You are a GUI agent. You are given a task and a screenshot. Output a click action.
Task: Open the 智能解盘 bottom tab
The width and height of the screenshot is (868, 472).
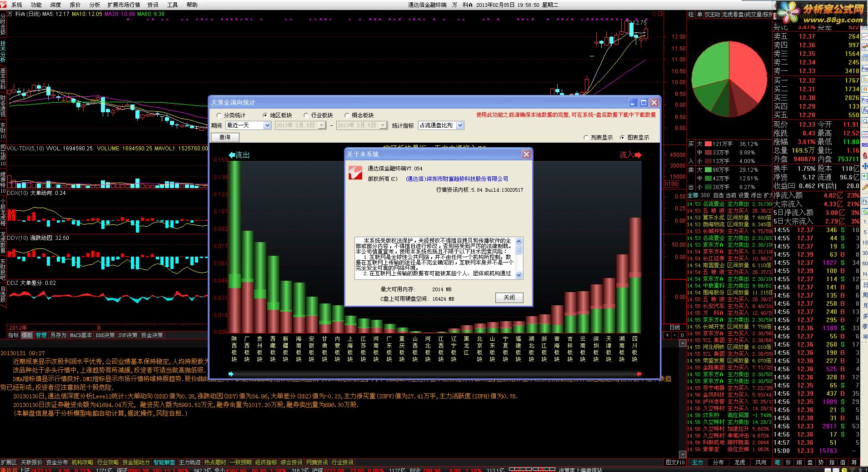point(164,462)
